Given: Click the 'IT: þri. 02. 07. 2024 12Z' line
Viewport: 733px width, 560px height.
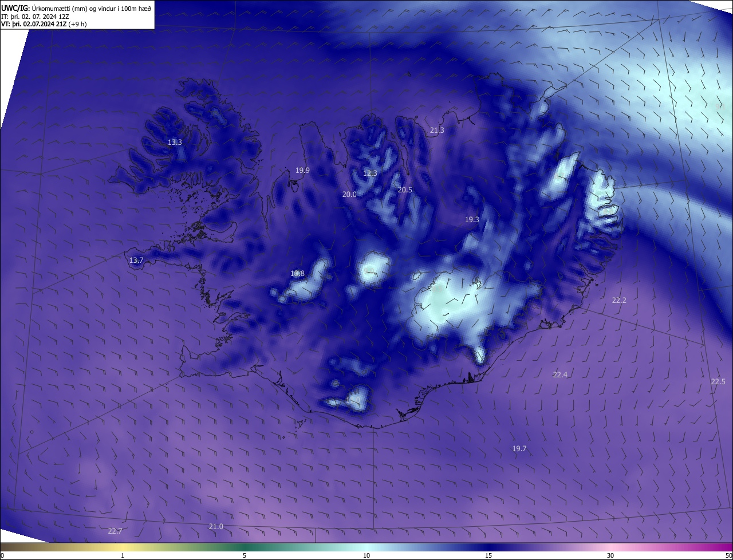Looking at the screenshot, I should pyautogui.click(x=36, y=16).
